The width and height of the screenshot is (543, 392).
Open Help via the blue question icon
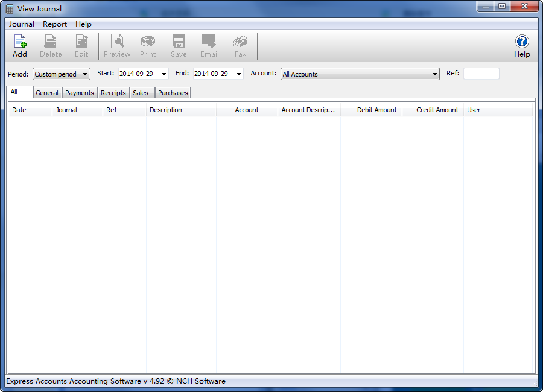coord(522,46)
